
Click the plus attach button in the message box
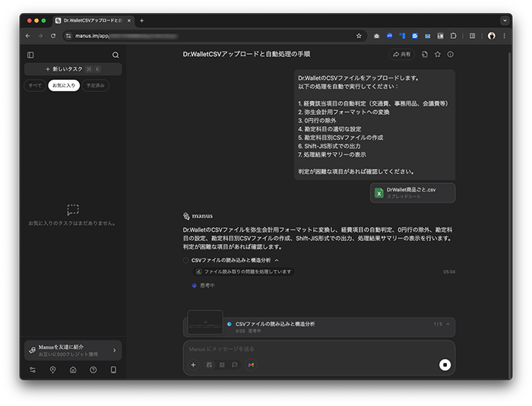[x=193, y=365]
